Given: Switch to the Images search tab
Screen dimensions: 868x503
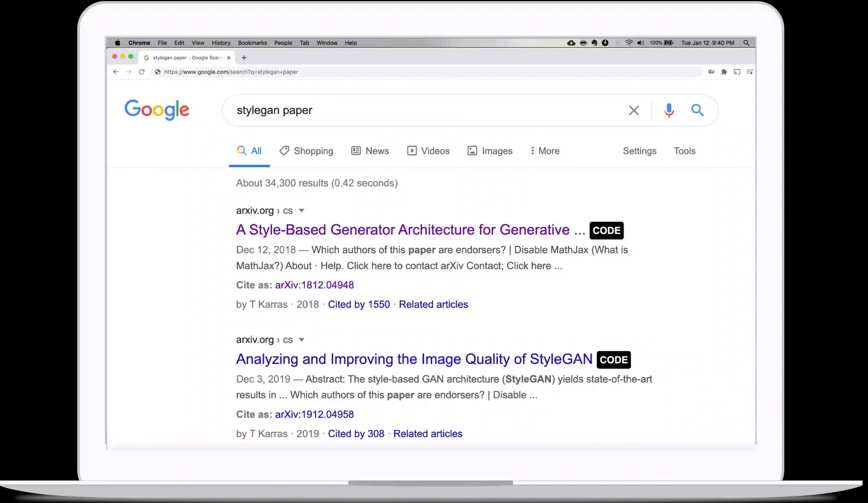Looking at the screenshot, I should tap(490, 151).
